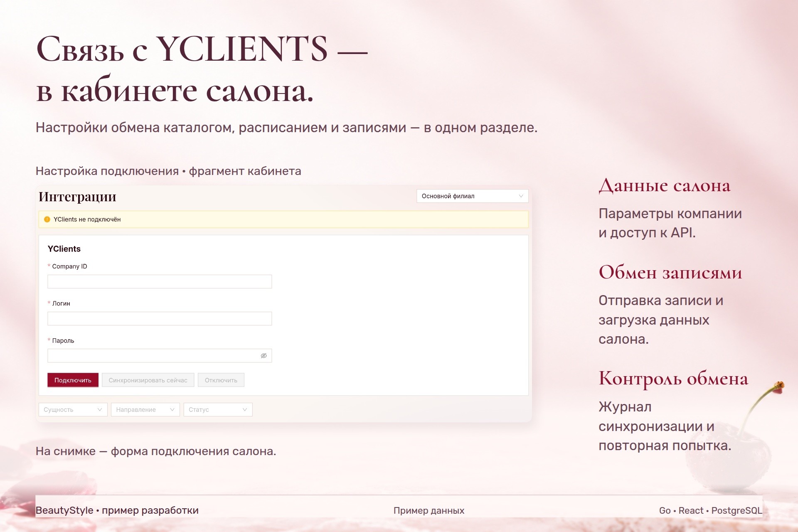Click the BeautyStyle • пример разработки footer text
This screenshot has height=532, width=798.
[117, 510]
